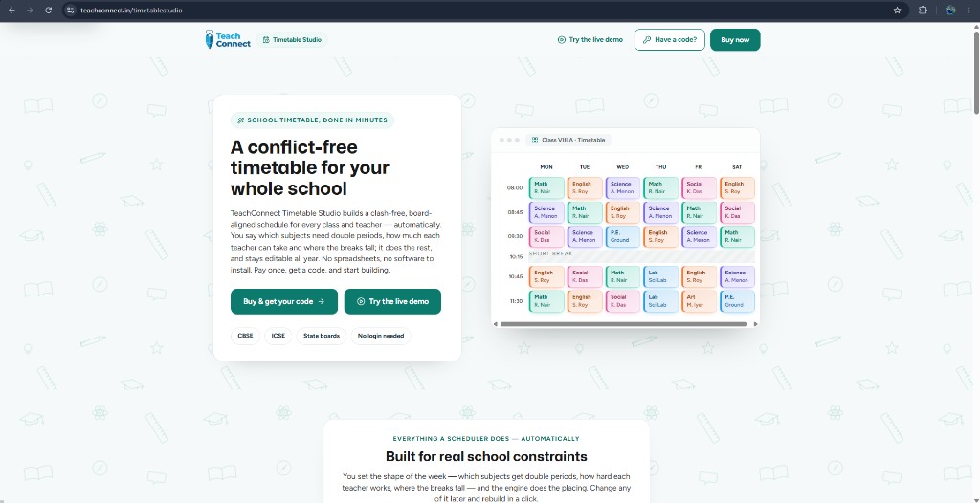Click the timetable right scroll arrow

pyautogui.click(x=755, y=324)
